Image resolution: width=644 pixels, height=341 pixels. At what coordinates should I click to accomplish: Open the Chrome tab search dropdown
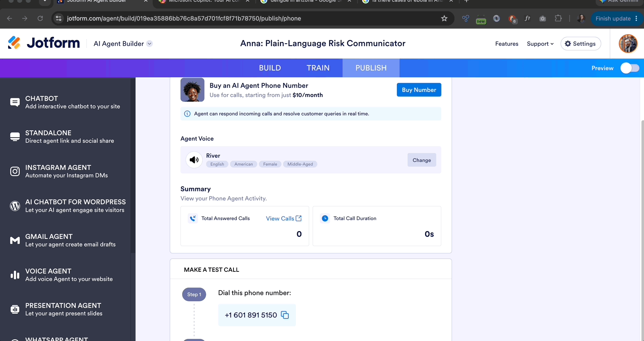[44, 2]
